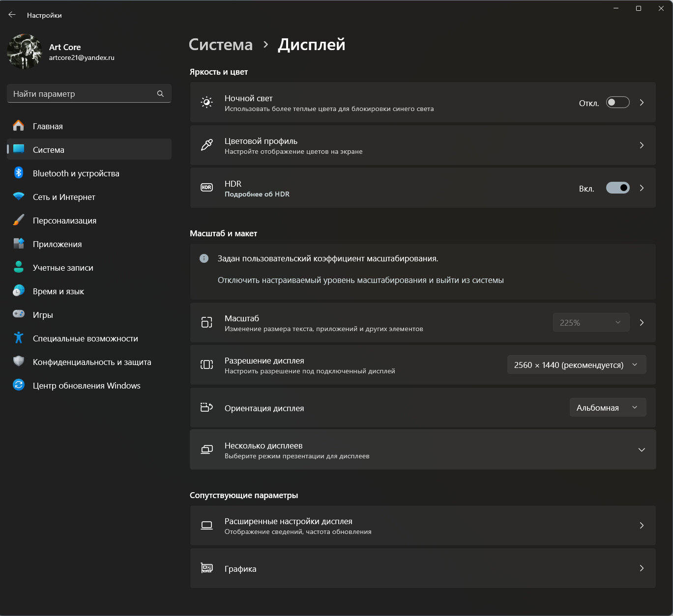Navigate to Приложения settings

(89, 244)
